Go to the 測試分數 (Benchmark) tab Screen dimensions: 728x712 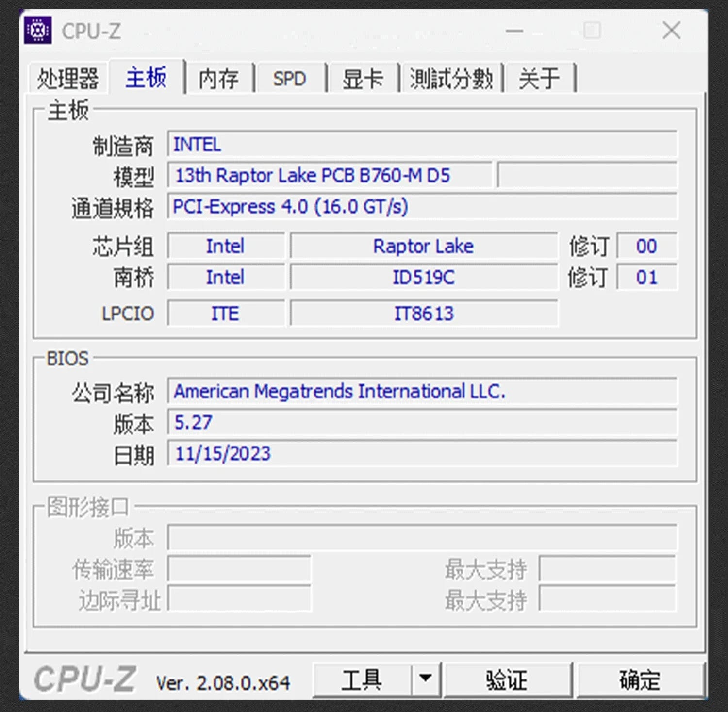coord(451,79)
